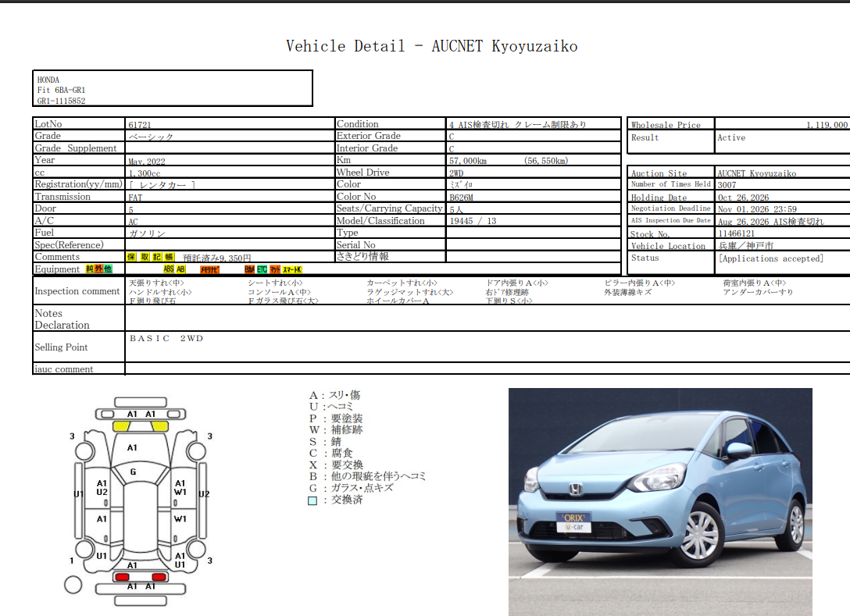Click the [Applications accepted] status
Image resolution: width=850 pixels, height=616 pixels.
[771, 258]
